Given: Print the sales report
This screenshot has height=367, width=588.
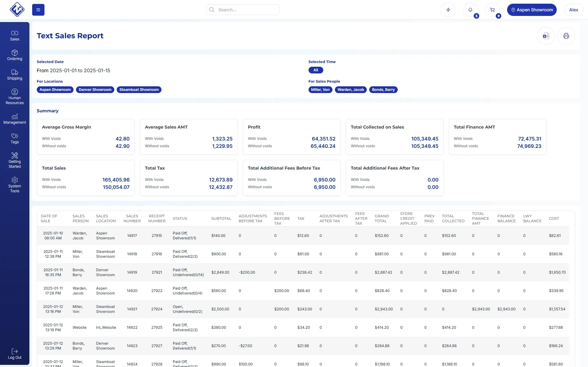Looking at the screenshot, I should click(566, 36).
